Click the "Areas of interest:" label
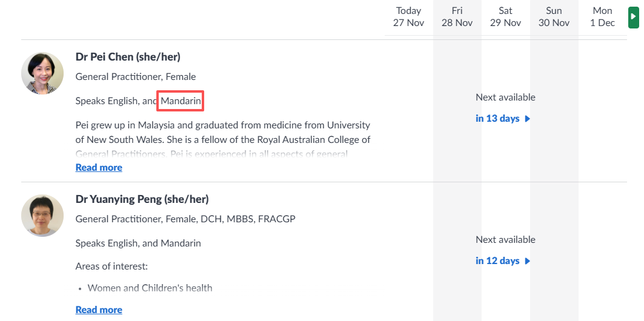The height and width of the screenshot is (321, 644). [x=111, y=266]
